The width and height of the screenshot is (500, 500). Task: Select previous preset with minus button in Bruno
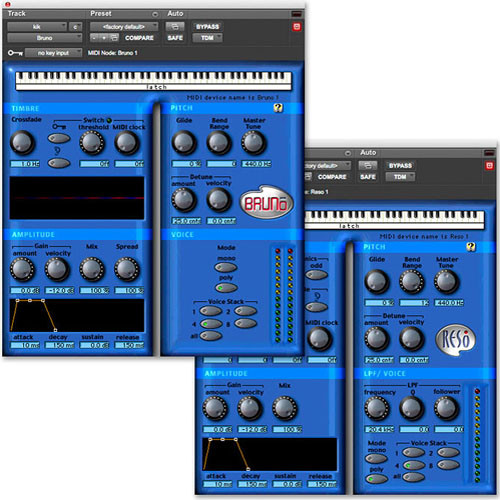[94, 38]
